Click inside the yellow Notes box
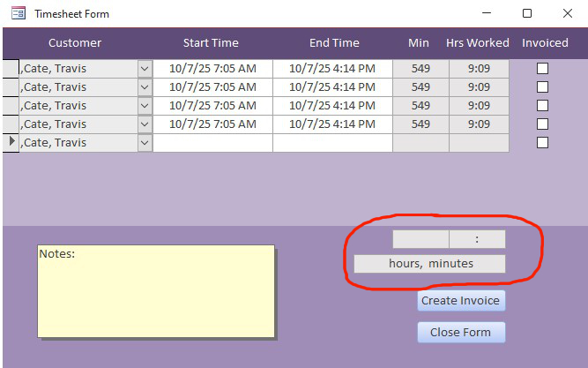The width and height of the screenshot is (588, 368). [x=156, y=291]
